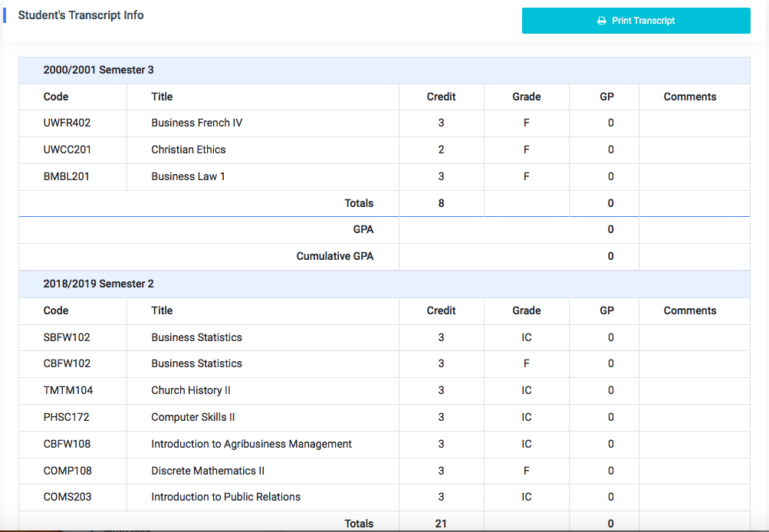
Task: Click the Business Law 1 title
Action: coord(188,177)
